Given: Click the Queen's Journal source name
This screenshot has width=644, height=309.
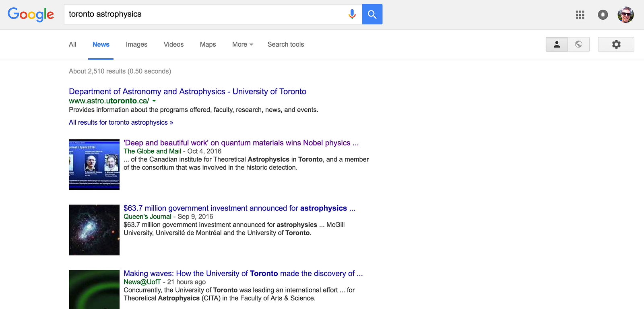Looking at the screenshot, I should [147, 216].
